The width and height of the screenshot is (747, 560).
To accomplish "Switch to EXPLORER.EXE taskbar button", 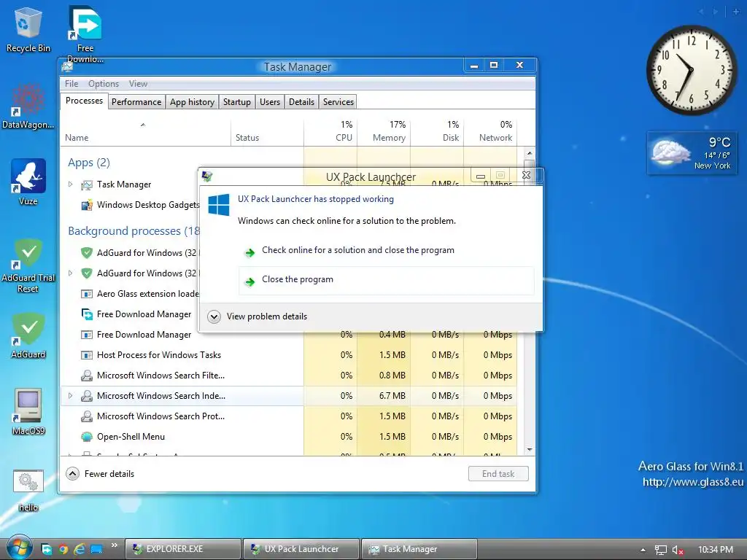I will 183,549.
